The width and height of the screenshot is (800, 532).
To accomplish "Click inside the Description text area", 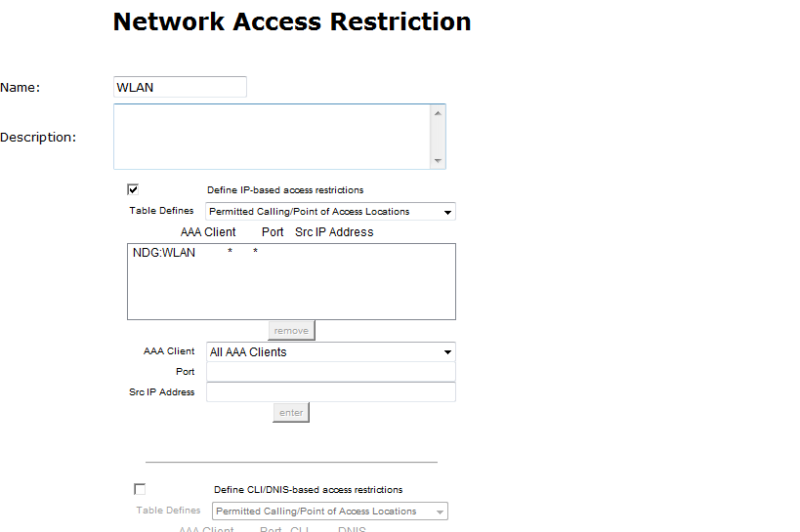I will pyautogui.click(x=272, y=137).
